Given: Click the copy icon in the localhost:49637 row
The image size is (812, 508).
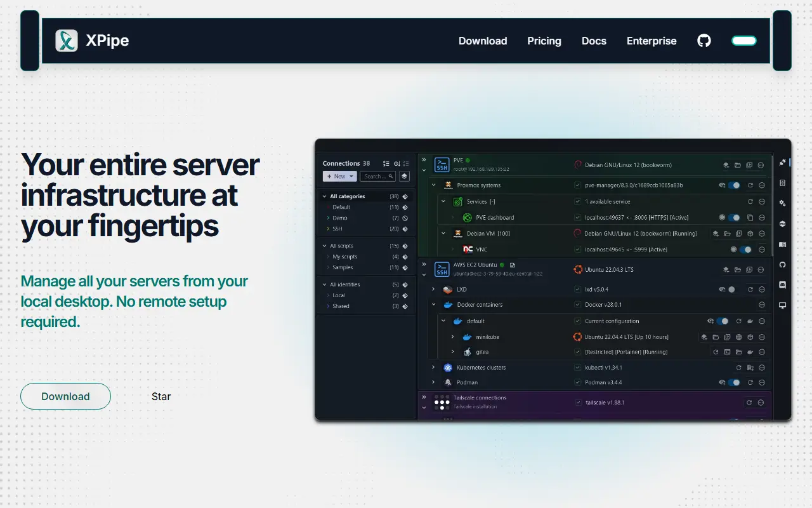Looking at the screenshot, I should pyautogui.click(x=750, y=218).
